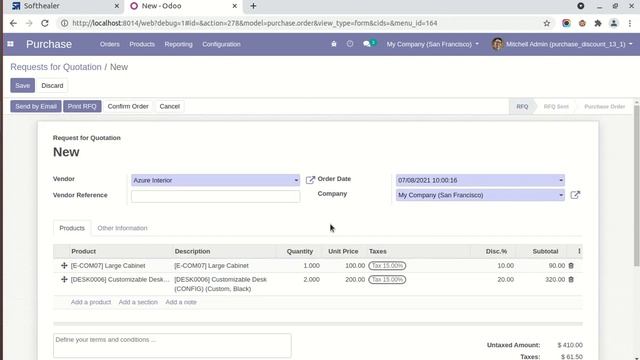Open Chrome three-dot menu
The image size is (640, 360).
(x=630, y=23)
